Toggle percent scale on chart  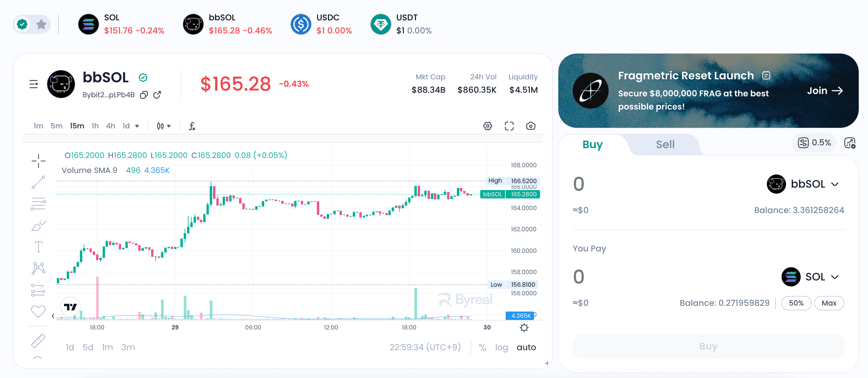[x=483, y=347]
